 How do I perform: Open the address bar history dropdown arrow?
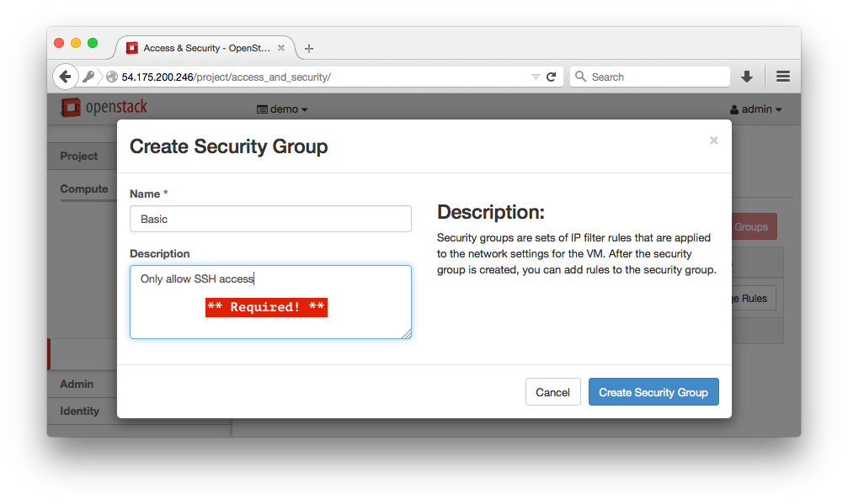click(x=536, y=76)
